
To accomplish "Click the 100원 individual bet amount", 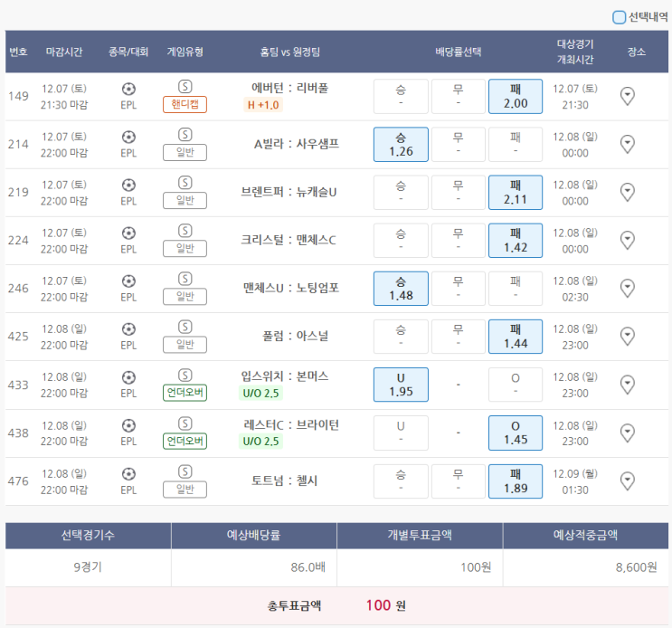I will coord(476,567).
